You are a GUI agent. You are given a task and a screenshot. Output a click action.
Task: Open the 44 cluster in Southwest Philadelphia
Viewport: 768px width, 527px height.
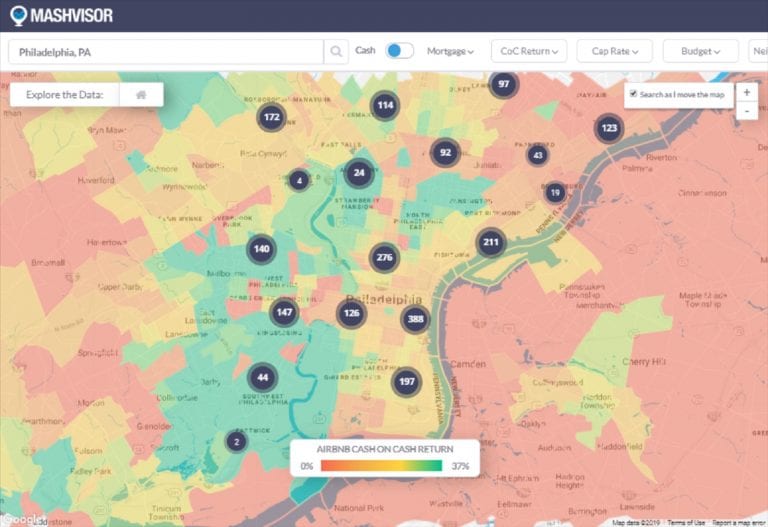tap(262, 377)
